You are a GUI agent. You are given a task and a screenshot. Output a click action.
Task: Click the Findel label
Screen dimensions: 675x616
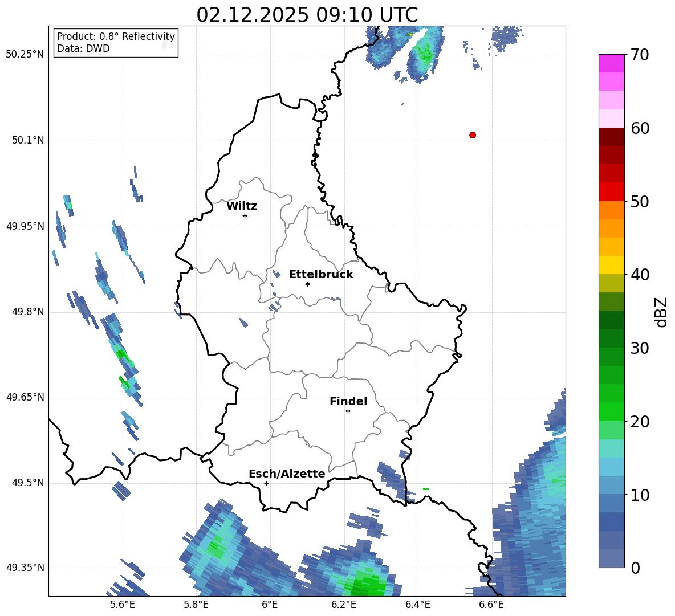(x=348, y=401)
